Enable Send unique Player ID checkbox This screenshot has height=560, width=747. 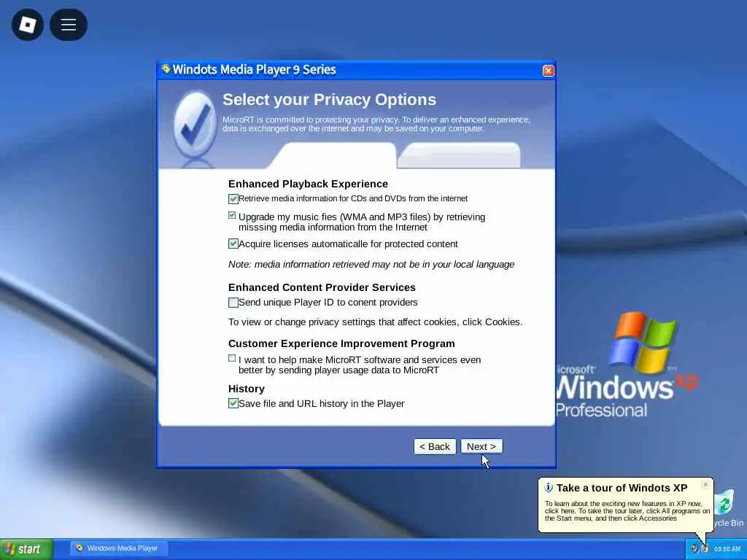(x=233, y=303)
